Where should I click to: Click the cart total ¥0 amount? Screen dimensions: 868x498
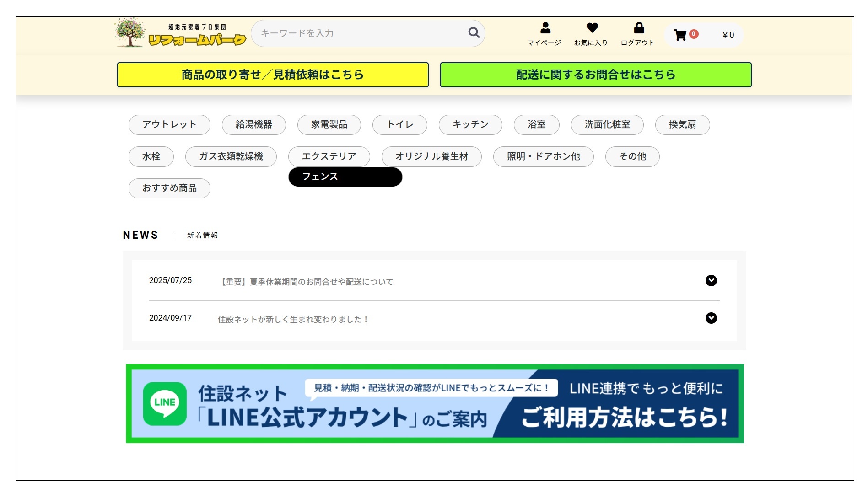pos(728,35)
